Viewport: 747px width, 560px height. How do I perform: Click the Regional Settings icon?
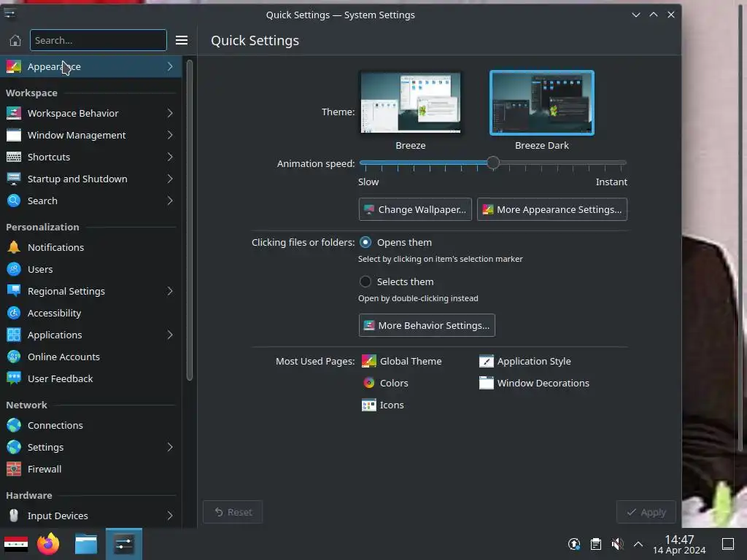click(x=14, y=292)
